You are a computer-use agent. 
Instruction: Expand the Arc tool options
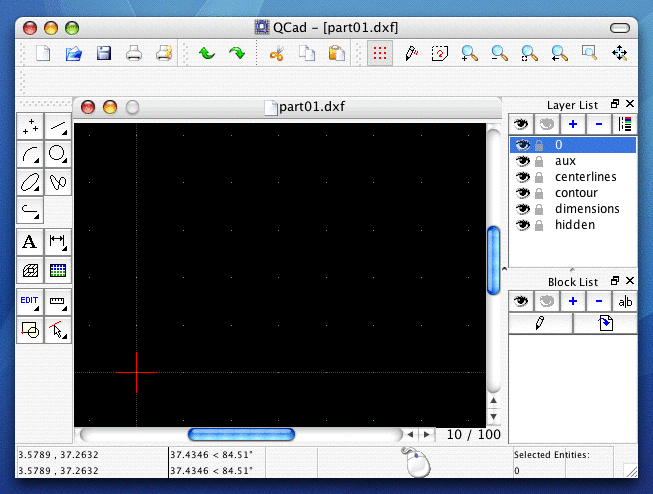coord(30,153)
